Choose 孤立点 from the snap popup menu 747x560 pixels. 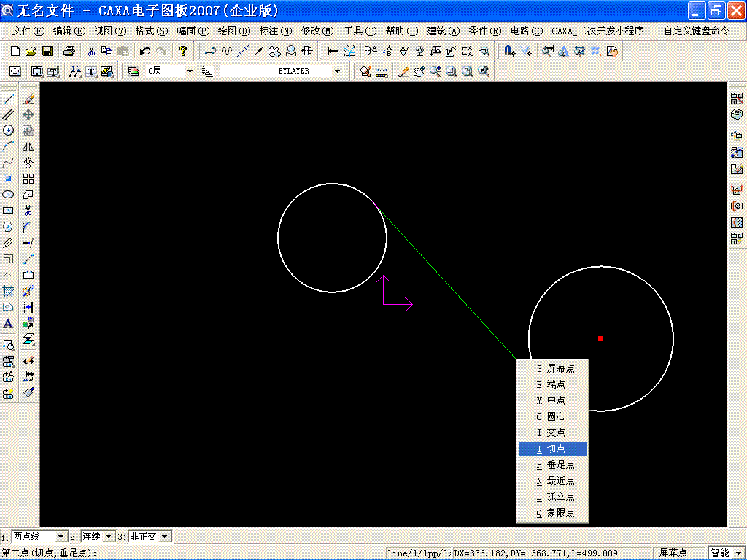click(553, 497)
